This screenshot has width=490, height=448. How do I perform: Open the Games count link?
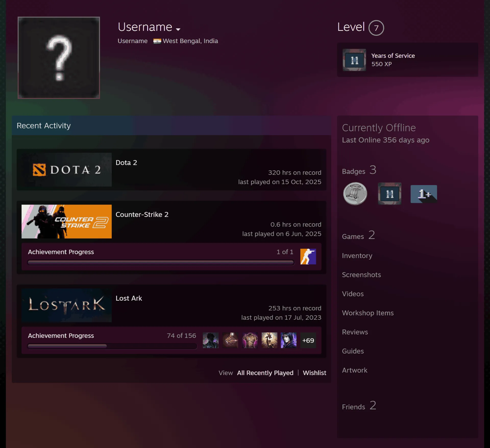(358, 235)
